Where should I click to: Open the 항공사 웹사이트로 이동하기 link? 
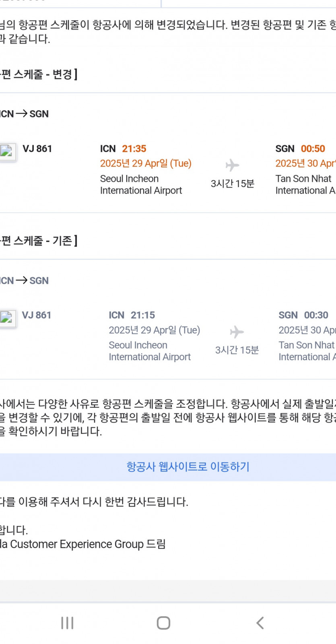[x=188, y=467]
